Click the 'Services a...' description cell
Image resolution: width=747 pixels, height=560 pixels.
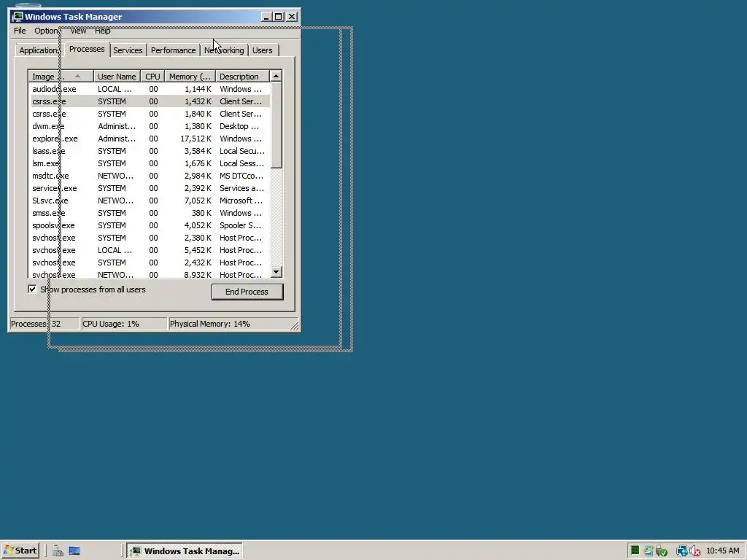click(x=241, y=188)
